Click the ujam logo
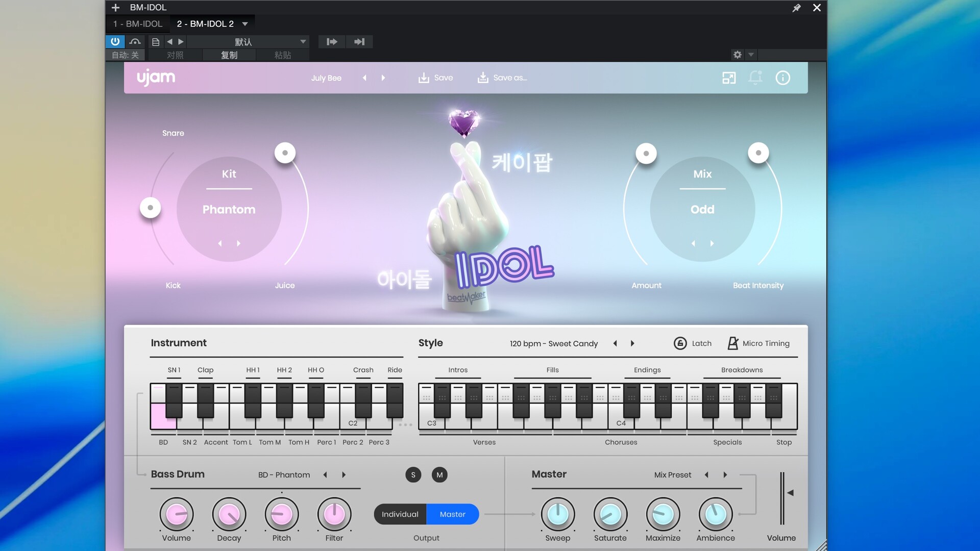Image resolution: width=980 pixels, height=551 pixels. [x=156, y=78]
